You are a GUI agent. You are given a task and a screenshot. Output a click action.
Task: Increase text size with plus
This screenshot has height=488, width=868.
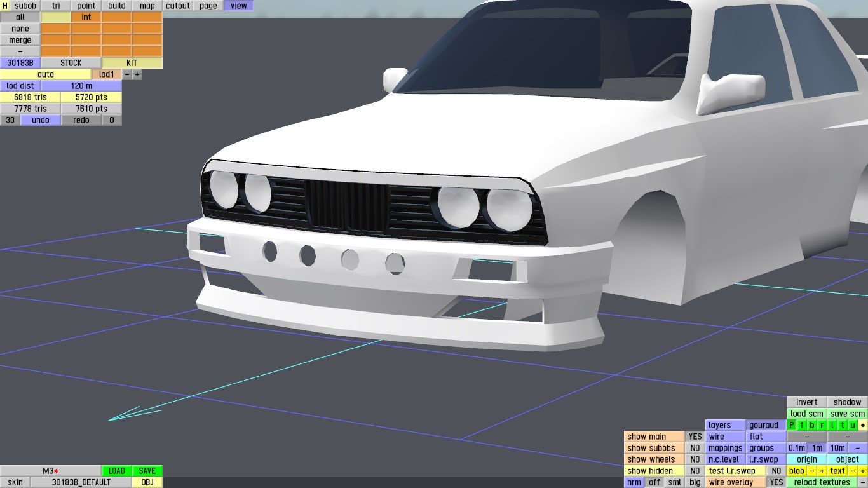(863, 471)
